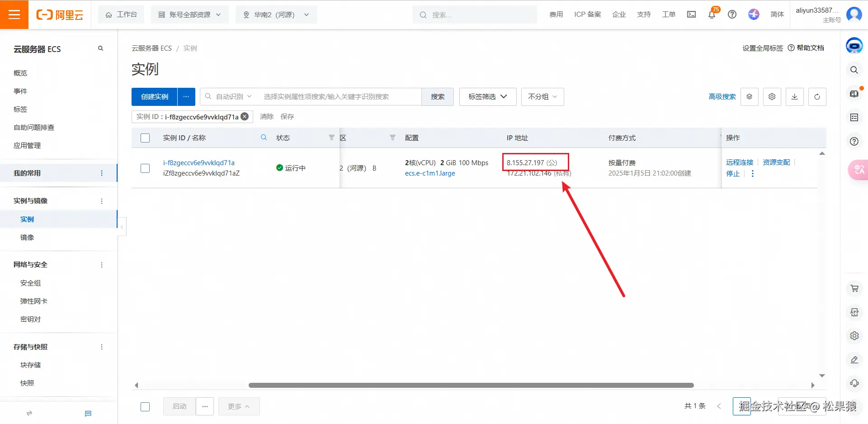The width and height of the screenshot is (868, 424).
Task: Click the Alibaba Cloud logo
Action: click(x=60, y=15)
